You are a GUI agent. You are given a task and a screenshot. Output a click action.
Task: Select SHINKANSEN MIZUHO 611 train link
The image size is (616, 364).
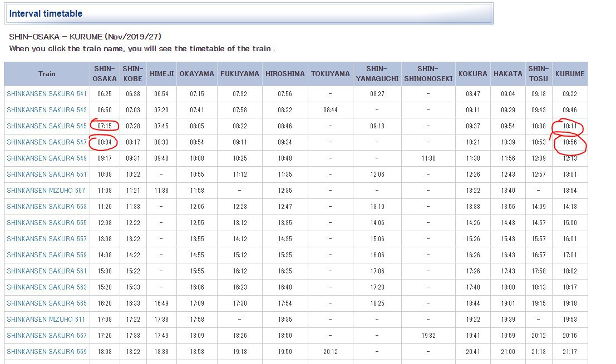coord(46,320)
